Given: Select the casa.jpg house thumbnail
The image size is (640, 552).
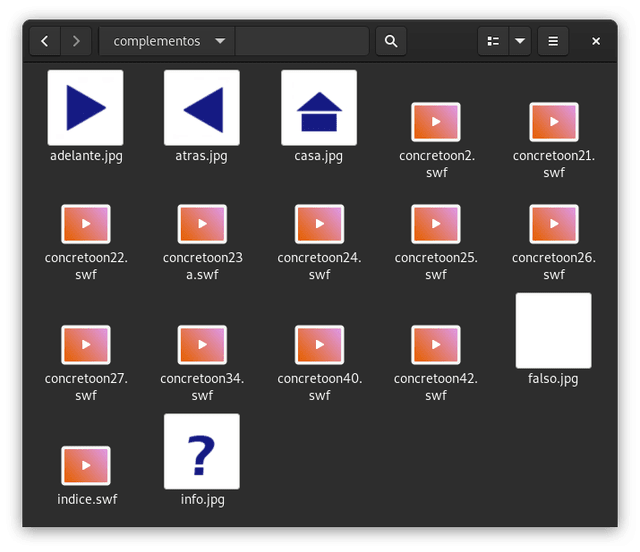Looking at the screenshot, I should (319, 108).
